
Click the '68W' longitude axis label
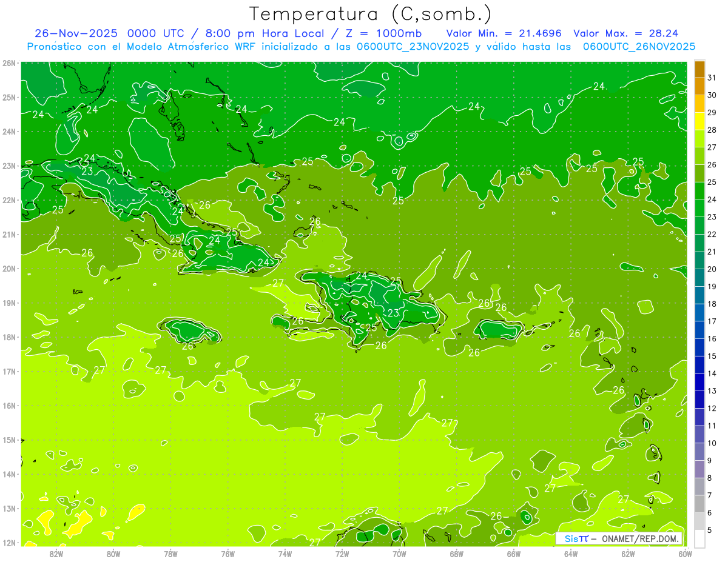click(456, 554)
